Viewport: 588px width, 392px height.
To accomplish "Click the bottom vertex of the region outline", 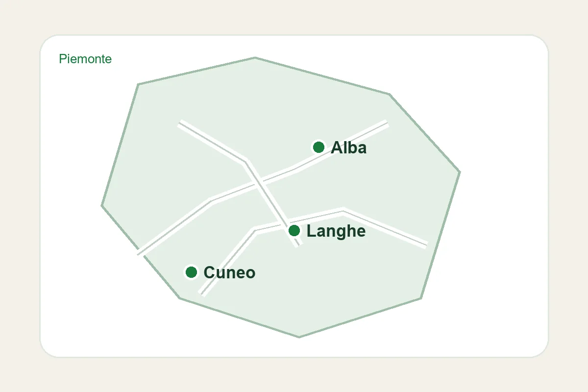I will click(x=299, y=337).
